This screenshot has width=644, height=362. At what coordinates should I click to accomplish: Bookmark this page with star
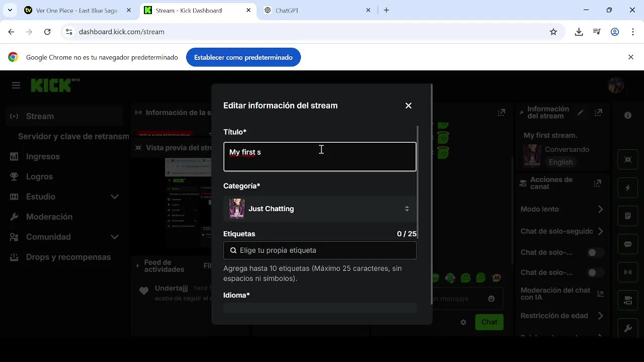click(553, 32)
